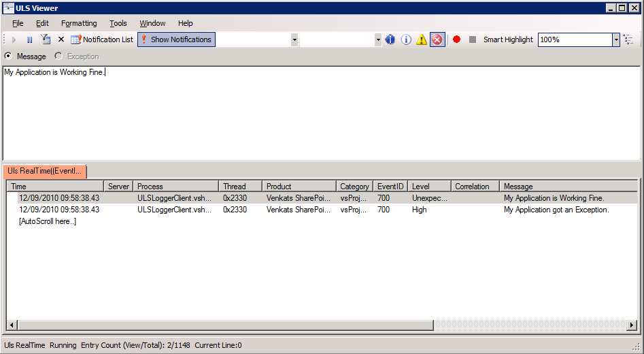Click Entry Count status bar text

tap(134, 345)
